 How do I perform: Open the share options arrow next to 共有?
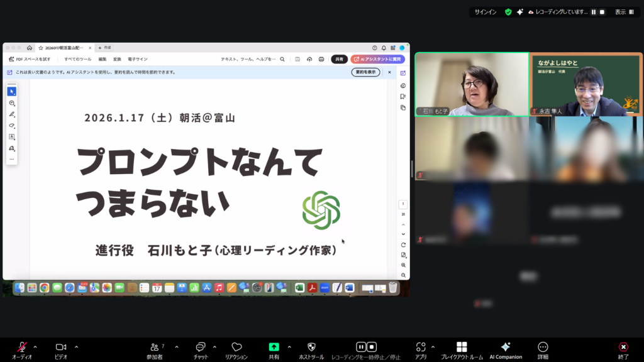pyautogui.click(x=289, y=346)
